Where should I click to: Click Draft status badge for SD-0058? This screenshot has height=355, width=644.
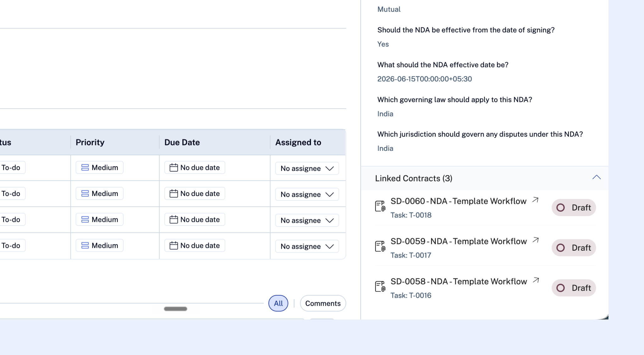click(x=574, y=288)
